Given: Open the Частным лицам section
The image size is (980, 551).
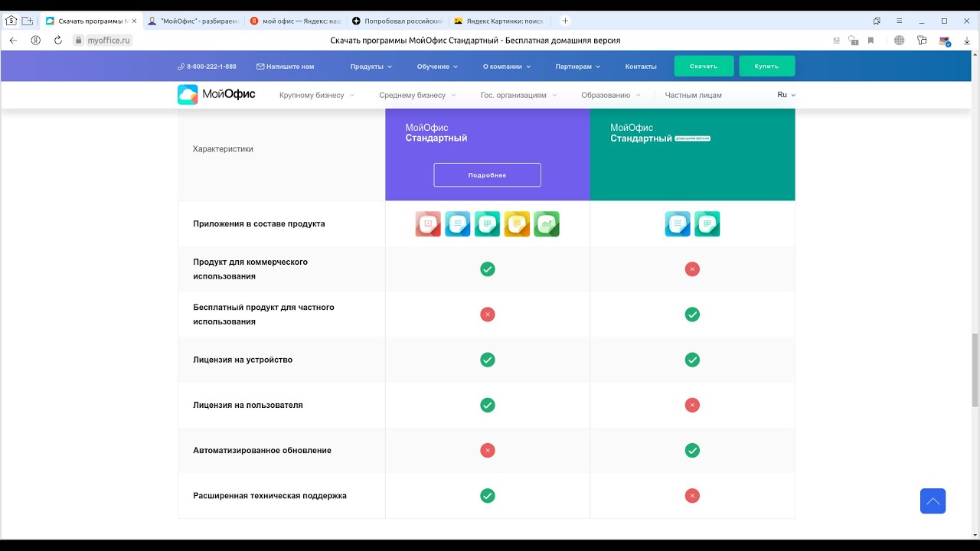Looking at the screenshot, I should 693,95.
